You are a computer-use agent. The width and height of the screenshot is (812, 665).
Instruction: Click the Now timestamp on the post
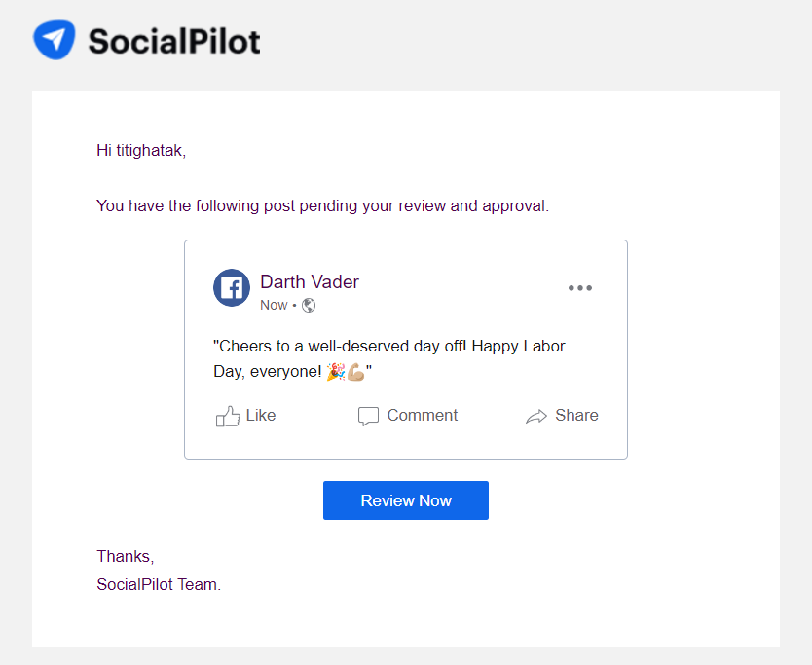click(274, 305)
